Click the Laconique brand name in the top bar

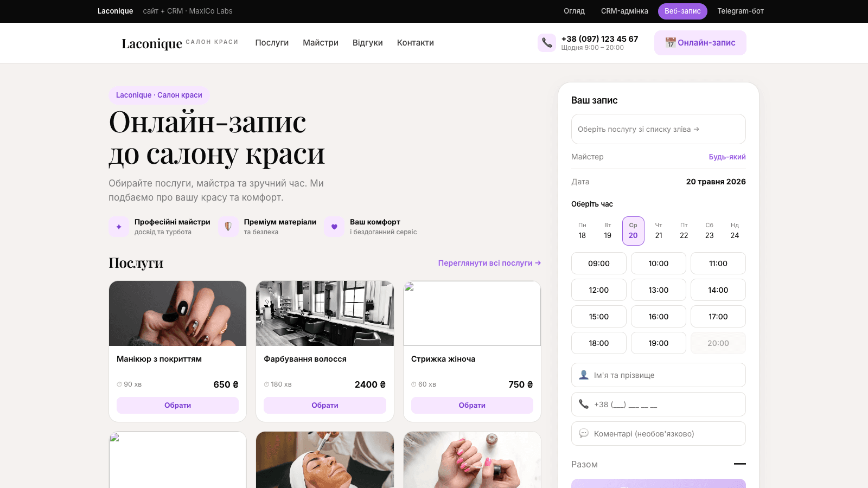(115, 11)
